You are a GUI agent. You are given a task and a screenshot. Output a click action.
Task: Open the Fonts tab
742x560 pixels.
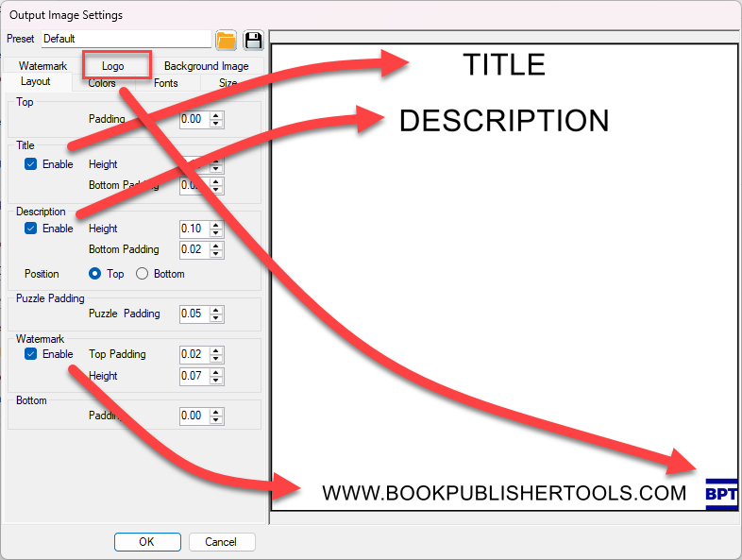pyautogui.click(x=165, y=83)
